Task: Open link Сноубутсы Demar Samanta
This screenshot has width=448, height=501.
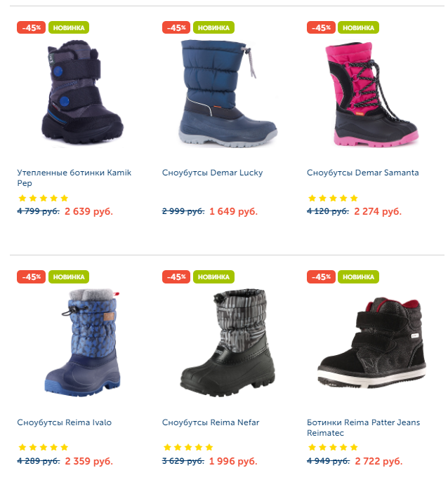Action: (362, 173)
